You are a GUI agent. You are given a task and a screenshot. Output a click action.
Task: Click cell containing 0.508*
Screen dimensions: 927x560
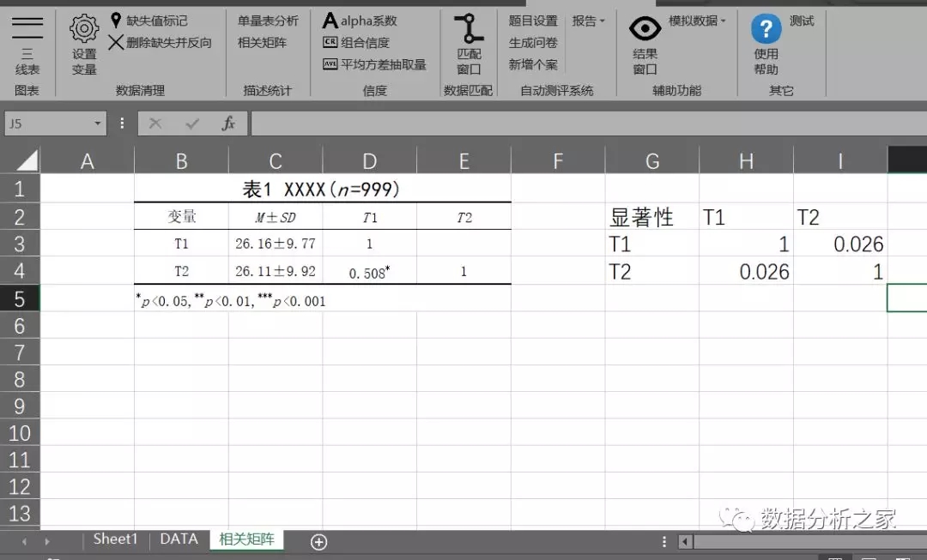[x=369, y=271]
